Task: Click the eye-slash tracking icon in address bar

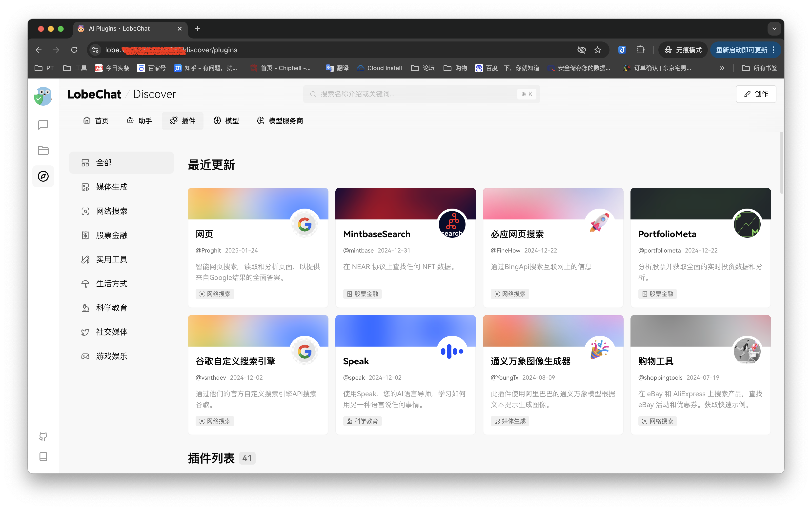Action: (581, 50)
